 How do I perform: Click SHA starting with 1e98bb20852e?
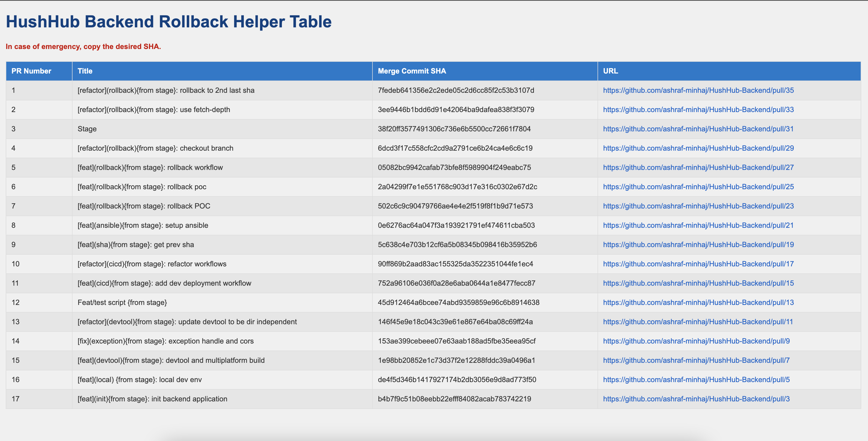(456, 360)
